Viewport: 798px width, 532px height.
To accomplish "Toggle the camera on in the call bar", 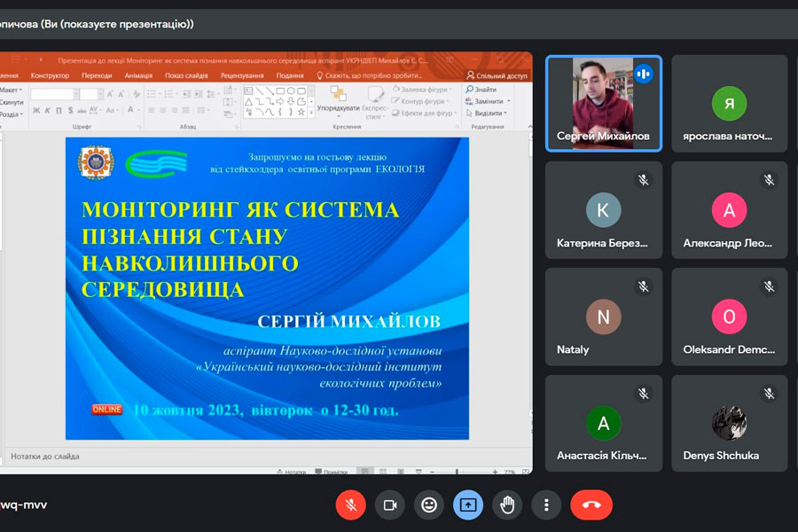I will pos(390,505).
